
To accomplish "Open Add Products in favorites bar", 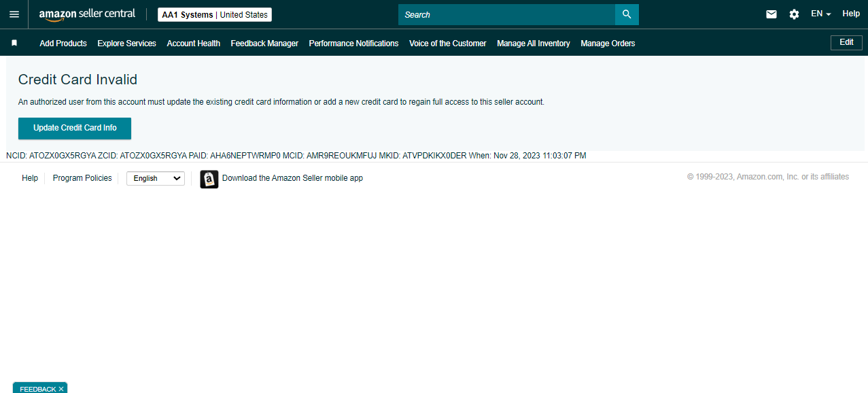I will pyautogui.click(x=63, y=44).
